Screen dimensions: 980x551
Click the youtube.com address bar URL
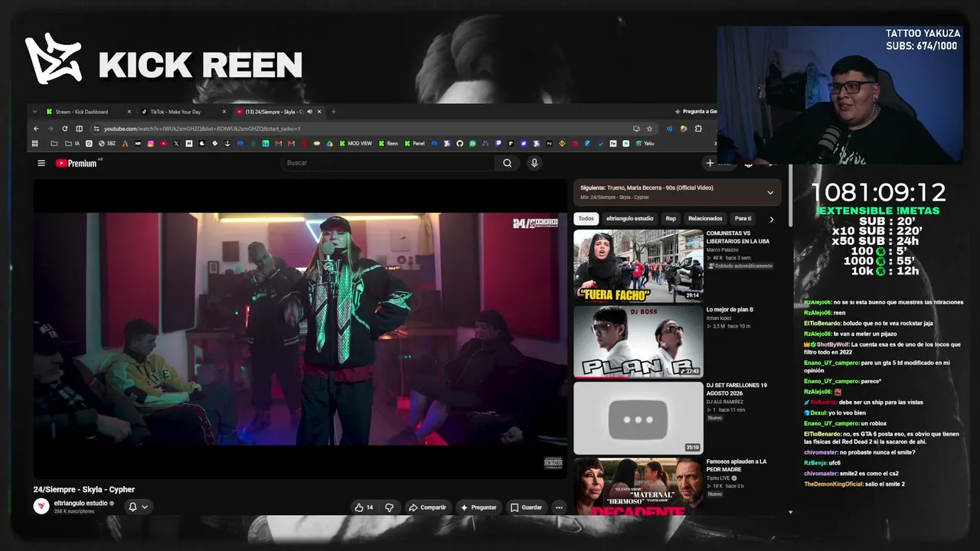202,129
